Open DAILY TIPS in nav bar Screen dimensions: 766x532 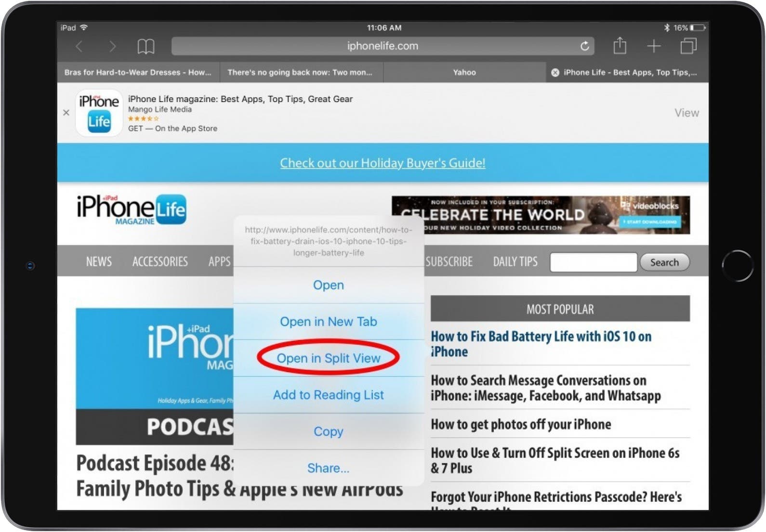[515, 262]
